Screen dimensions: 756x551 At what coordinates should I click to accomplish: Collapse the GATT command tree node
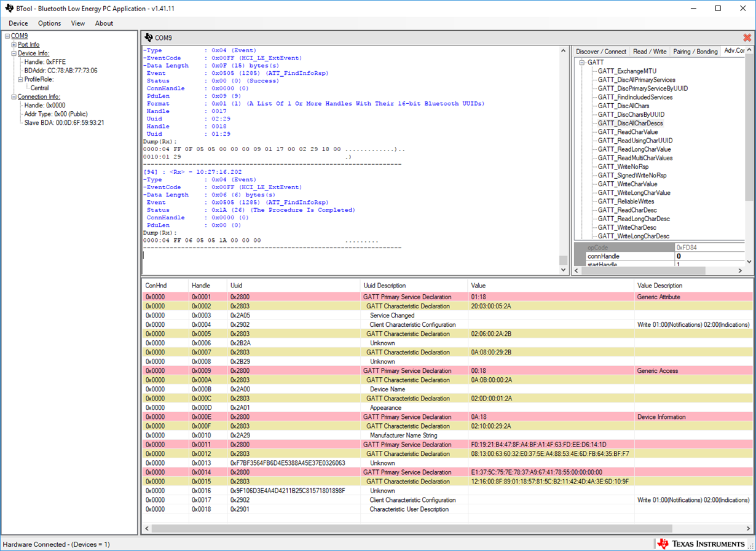click(x=582, y=63)
